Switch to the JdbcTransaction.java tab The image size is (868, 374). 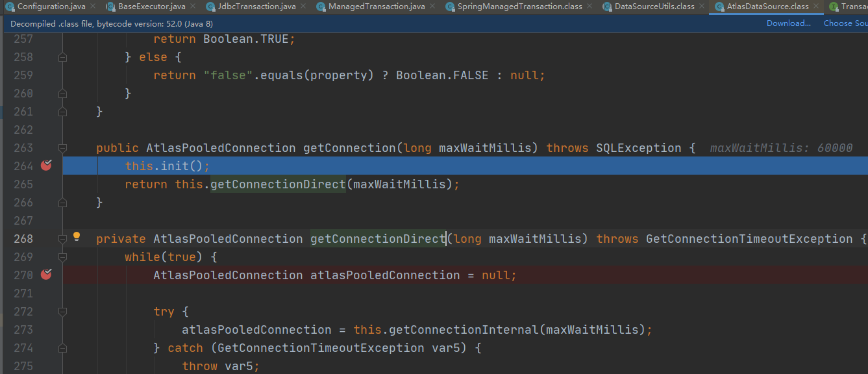pyautogui.click(x=251, y=6)
